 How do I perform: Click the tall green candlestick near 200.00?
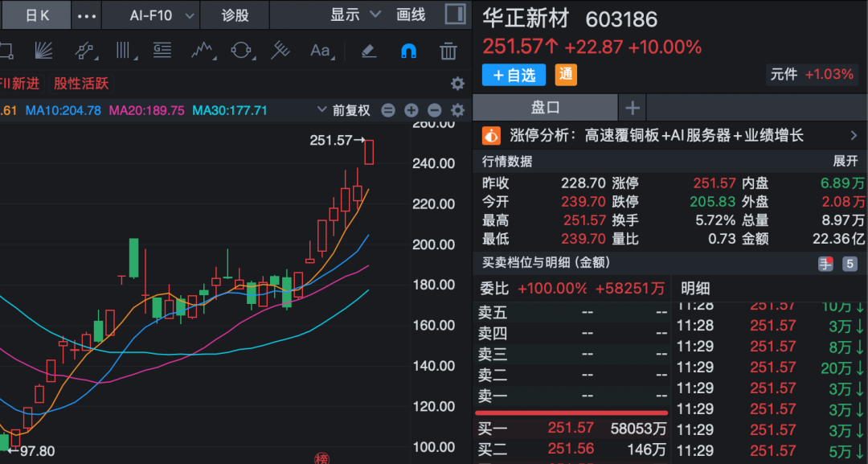point(134,258)
